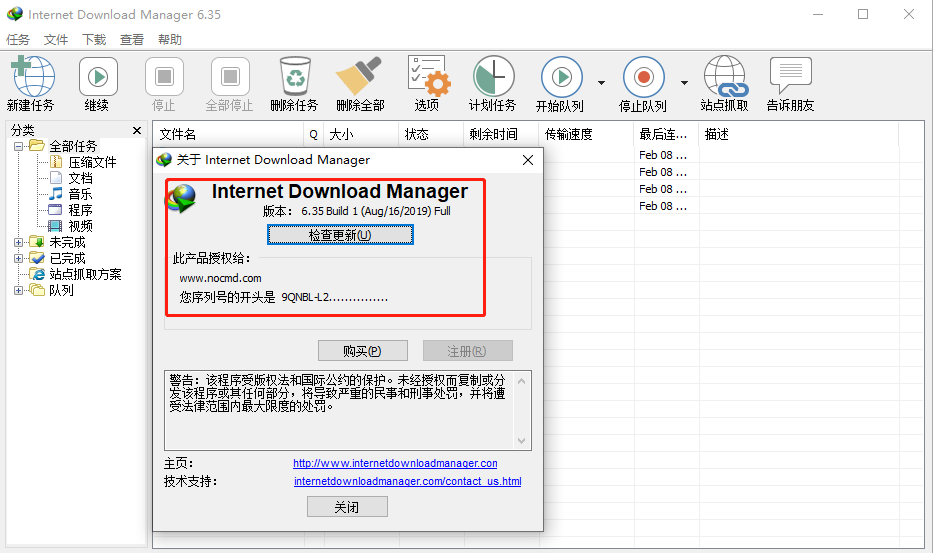Select the 压缩文件 category in the tree
The image size is (933, 553).
click(92, 162)
